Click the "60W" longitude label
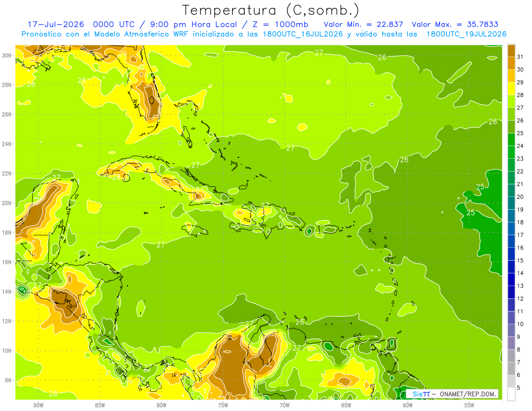This screenshot has width=532, height=411. pos(408,405)
